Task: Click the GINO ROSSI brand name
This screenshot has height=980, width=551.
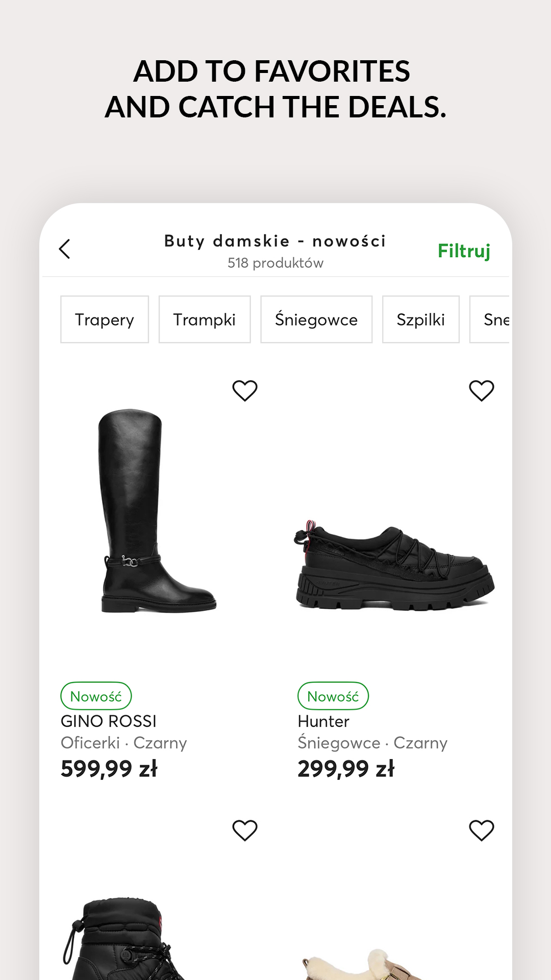Action: pyautogui.click(x=109, y=721)
